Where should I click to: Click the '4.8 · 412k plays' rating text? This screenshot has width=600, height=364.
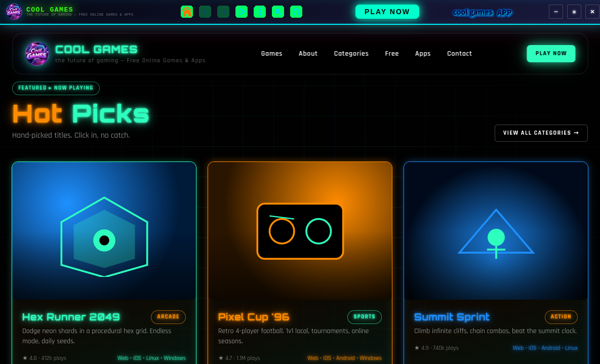[x=45, y=358]
